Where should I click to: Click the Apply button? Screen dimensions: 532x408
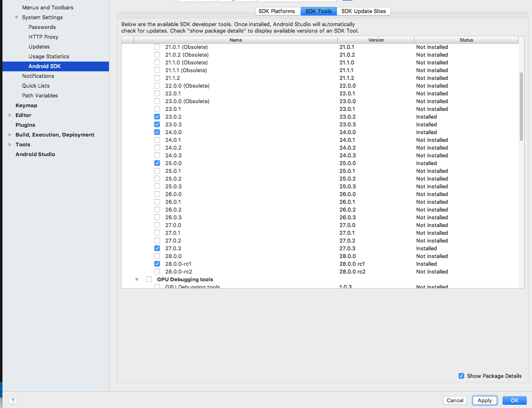[x=485, y=400]
